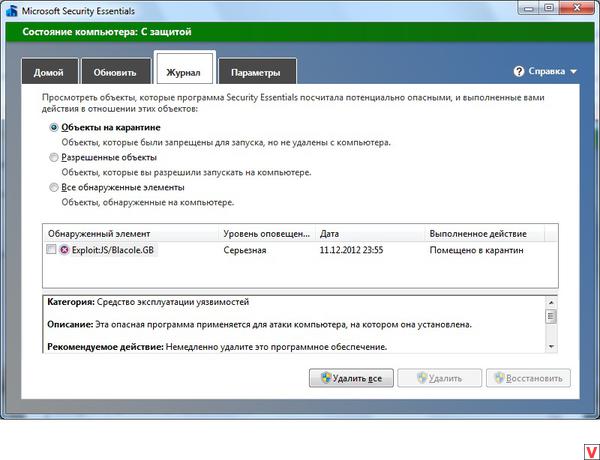
Task: Open the Обновить tab
Action: point(116,71)
